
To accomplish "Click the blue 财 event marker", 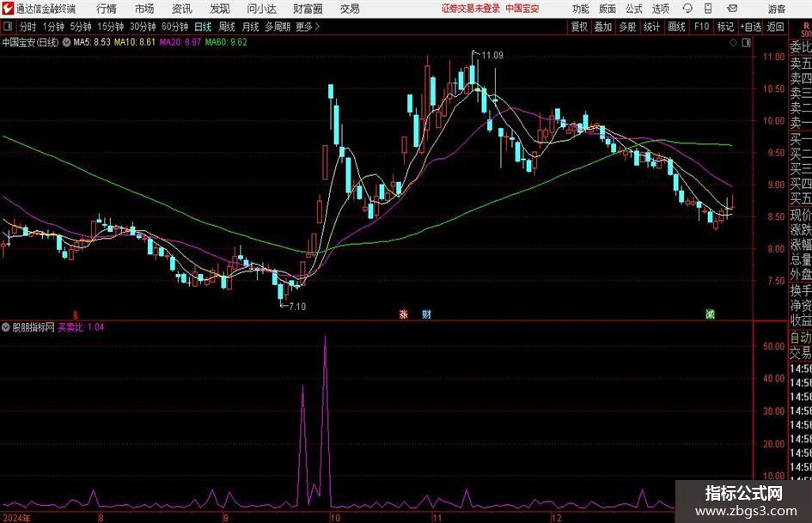I will (x=426, y=313).
